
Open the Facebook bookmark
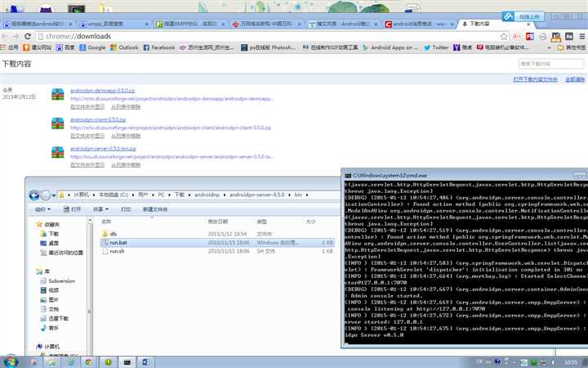159,47
